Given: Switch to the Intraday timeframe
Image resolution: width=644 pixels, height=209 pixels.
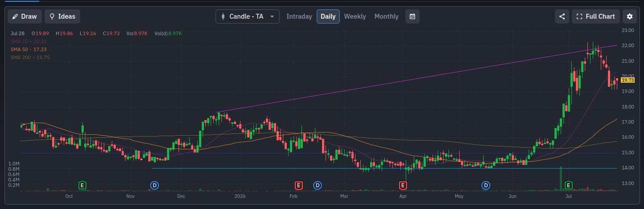Looking at the screenshot, I should coord(299,16).
